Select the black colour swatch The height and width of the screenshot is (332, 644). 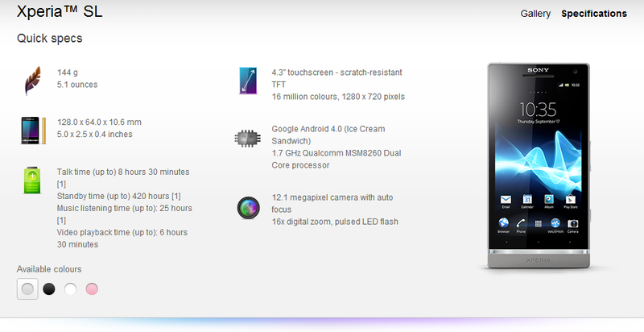click(49, 288)
